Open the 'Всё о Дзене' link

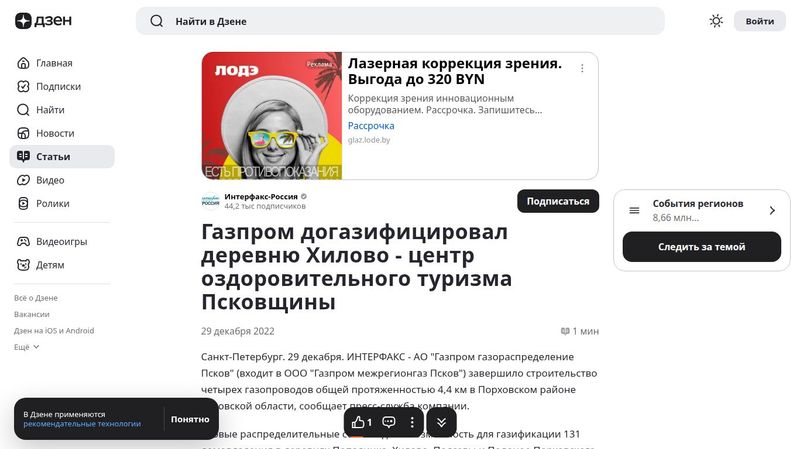click(x=36, y=298)
